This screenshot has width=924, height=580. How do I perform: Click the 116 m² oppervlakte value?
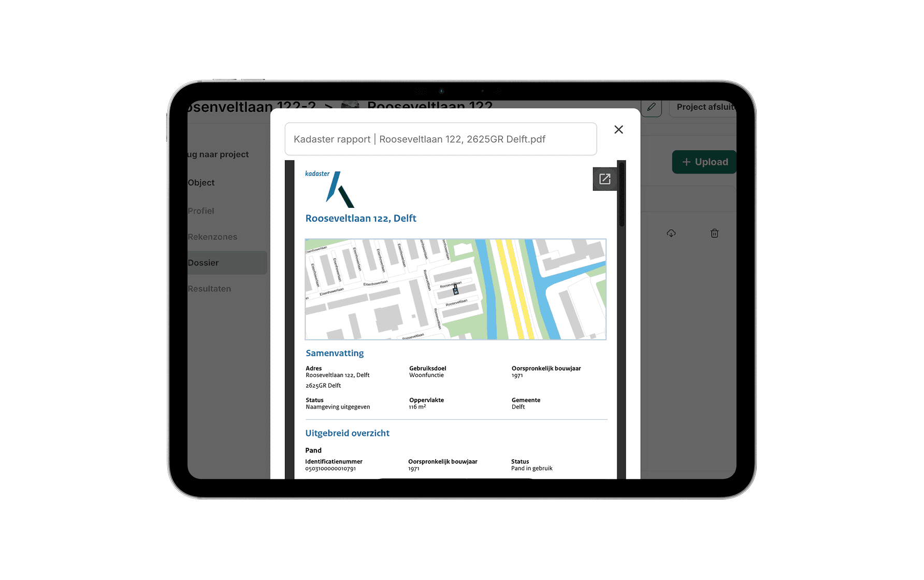(417, 407)
